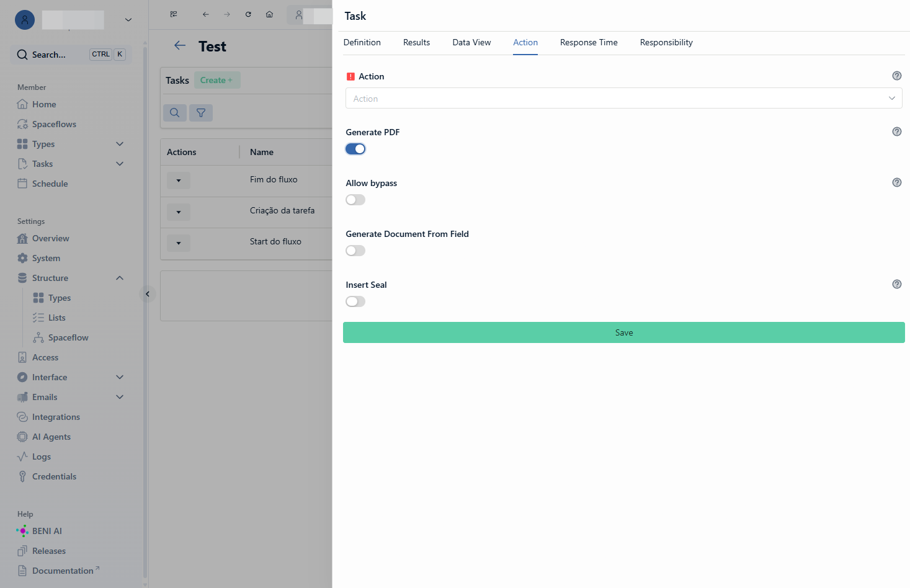
Task: Open the Documentation link
Action: 58,571
